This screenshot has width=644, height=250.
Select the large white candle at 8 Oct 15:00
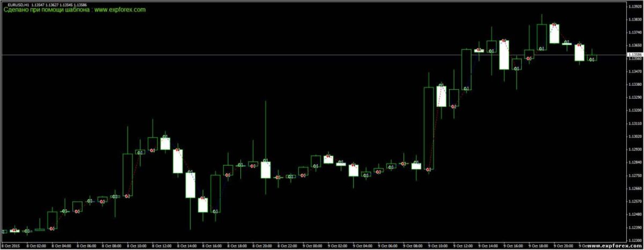coord(190,185)
